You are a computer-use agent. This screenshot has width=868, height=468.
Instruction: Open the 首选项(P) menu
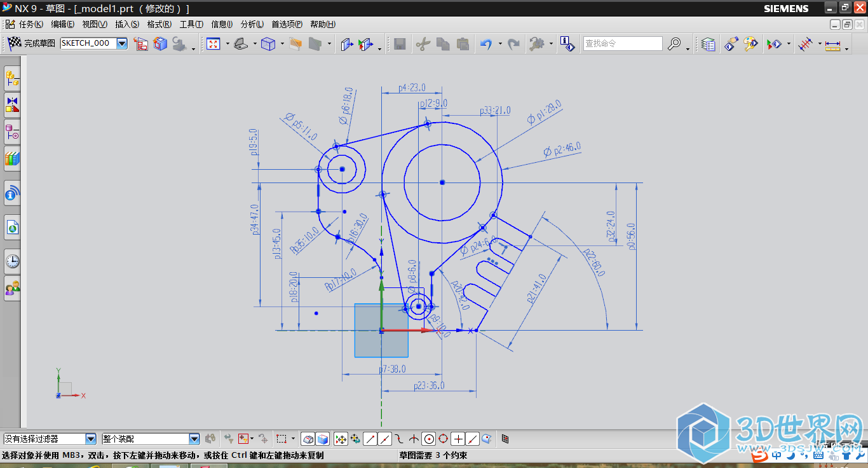[287, 24]
